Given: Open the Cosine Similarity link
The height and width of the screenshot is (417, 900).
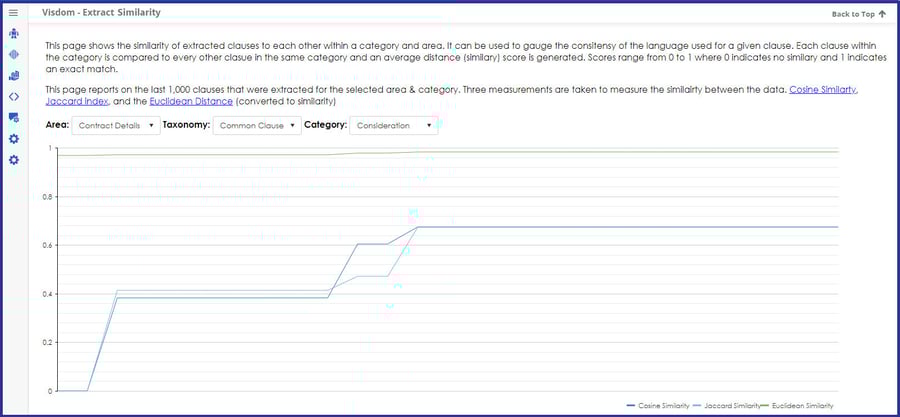Looking at the screenshot, I should click(824, 90).
